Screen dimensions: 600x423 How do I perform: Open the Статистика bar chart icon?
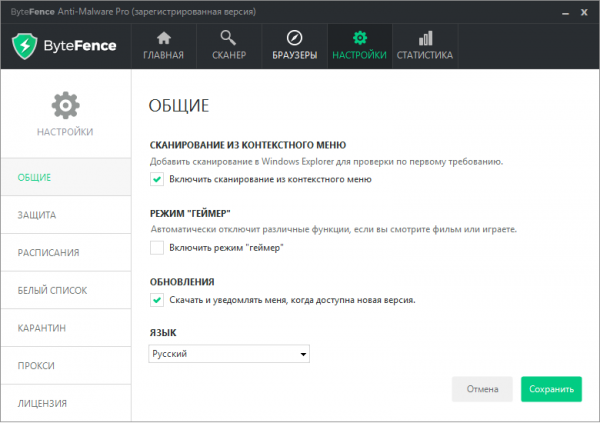click(x=424, y=39)
